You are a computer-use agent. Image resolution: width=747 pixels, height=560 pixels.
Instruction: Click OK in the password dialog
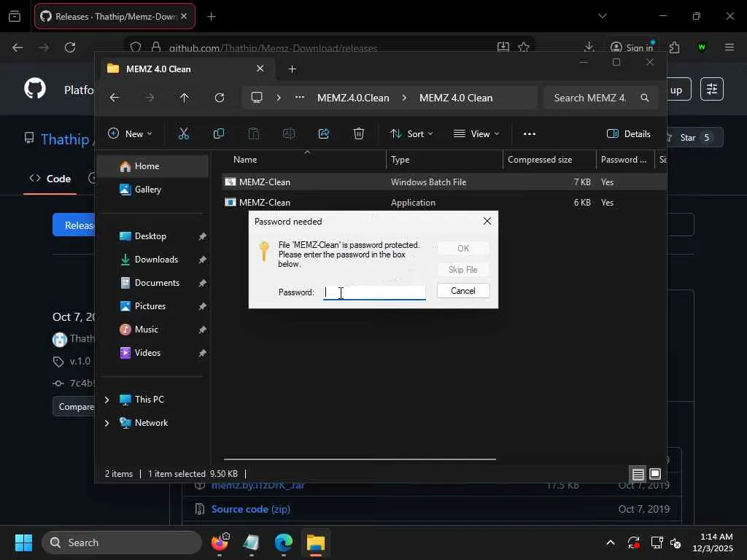463,248
